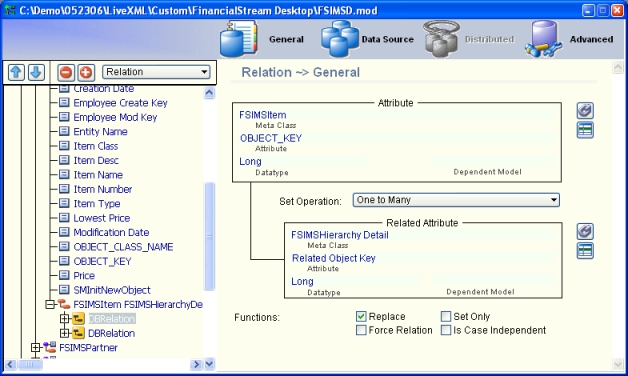Click the red plus add button
The width and height of the screenshot is (628, 376).
coord(86,72)
